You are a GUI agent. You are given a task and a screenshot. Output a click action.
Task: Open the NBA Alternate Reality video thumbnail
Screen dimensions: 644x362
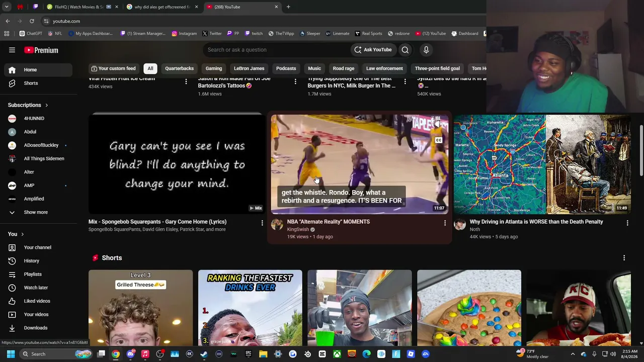tap(360, 164)
